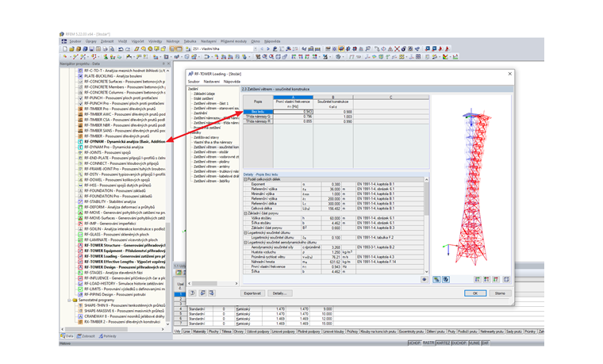Select RF-TOWER Design module in navigator
The image size is (603, 364).
(125, 267)
